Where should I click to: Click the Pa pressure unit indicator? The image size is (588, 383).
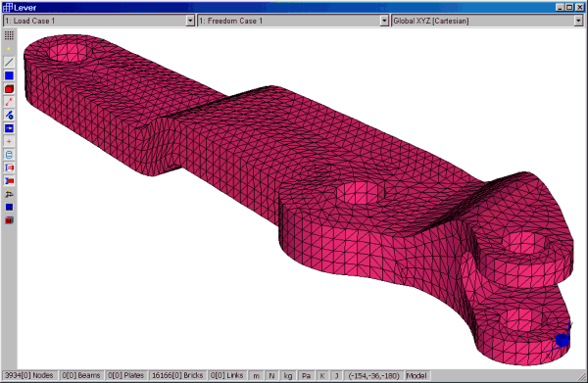coord(306,375)
